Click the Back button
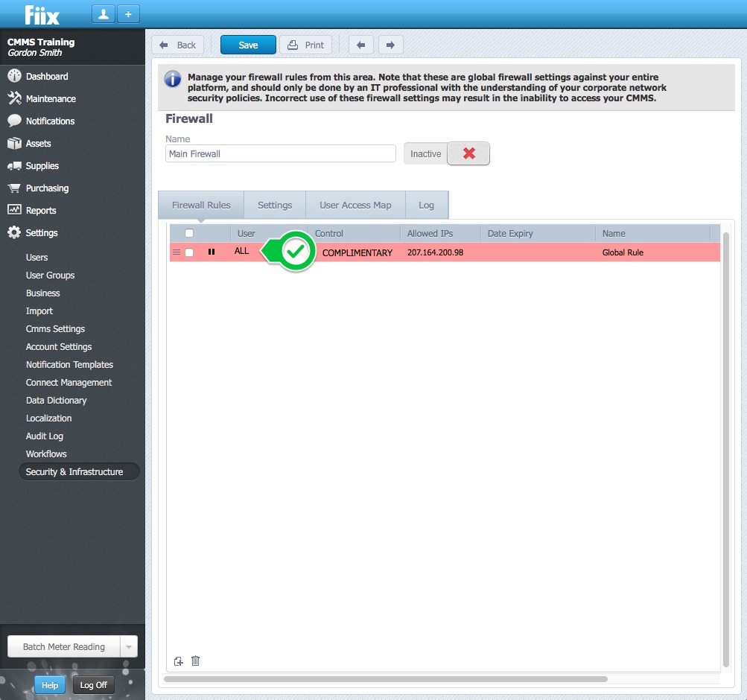 (x=178, y=45)
